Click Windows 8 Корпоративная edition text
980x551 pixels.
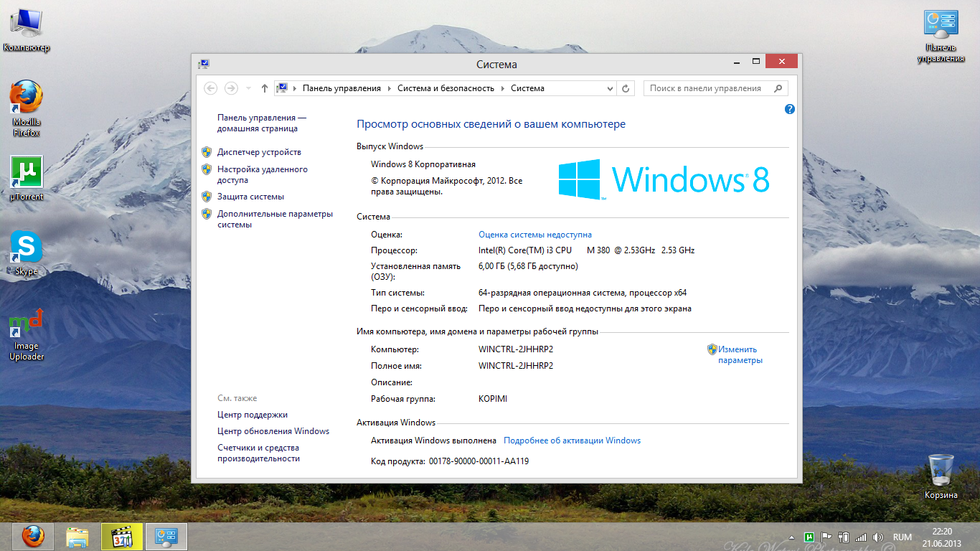pyautogui.click(x=423, y=164)
